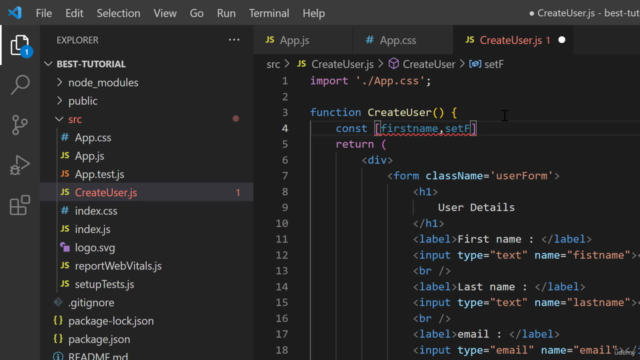Open the Selection menu
Image resolution: width=640 pixels, height=360 pixels.
pyautogui.click(x=118, y=13)
